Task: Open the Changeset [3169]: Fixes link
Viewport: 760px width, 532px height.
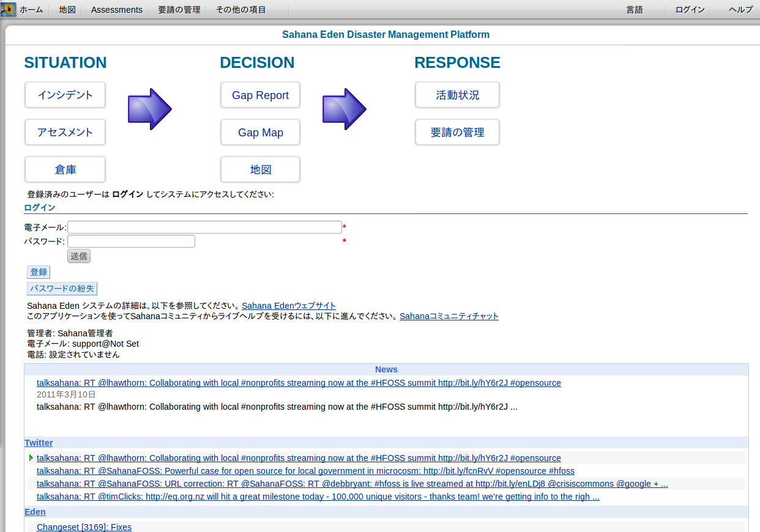Action: 84,527
